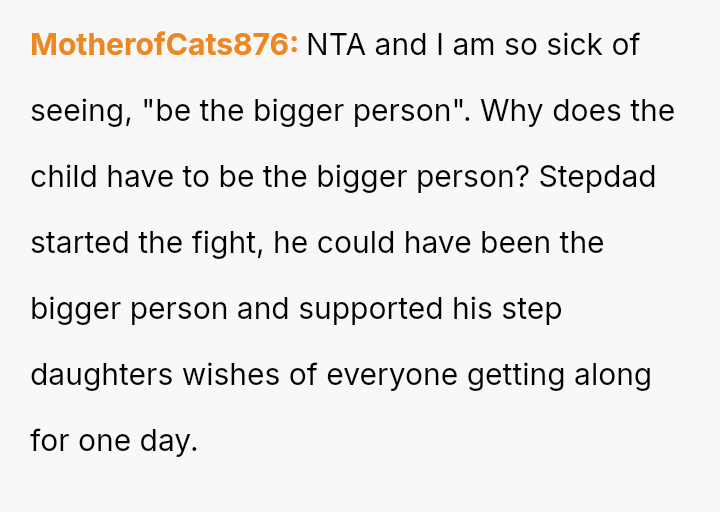The height and width of the screenshot is (512, 720).
Task: Click the final words "for one day."
Action: (114, 441)
